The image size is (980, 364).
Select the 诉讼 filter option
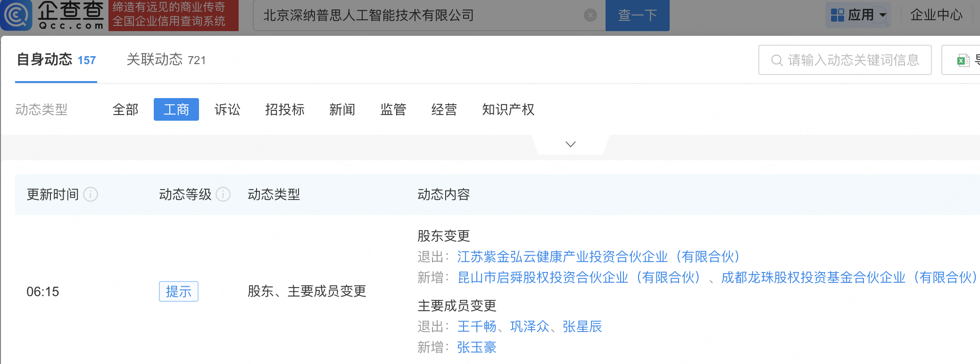coord(227,110)
